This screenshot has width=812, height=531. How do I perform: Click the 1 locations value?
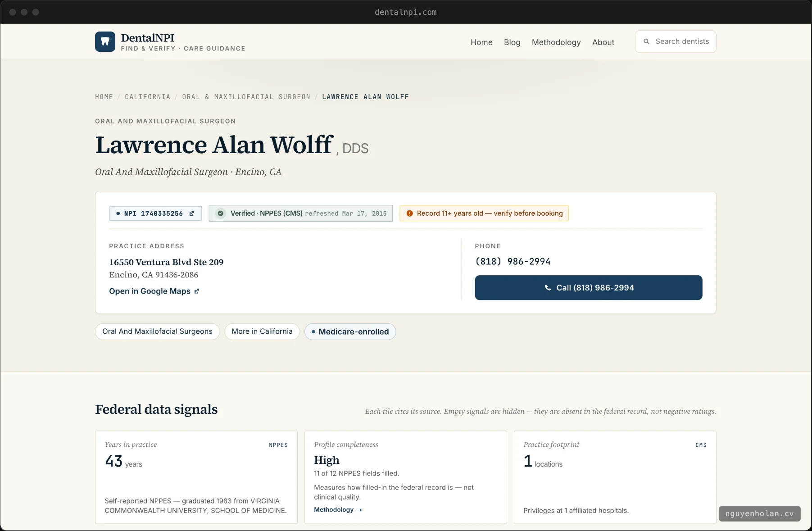tap(543, 462)
